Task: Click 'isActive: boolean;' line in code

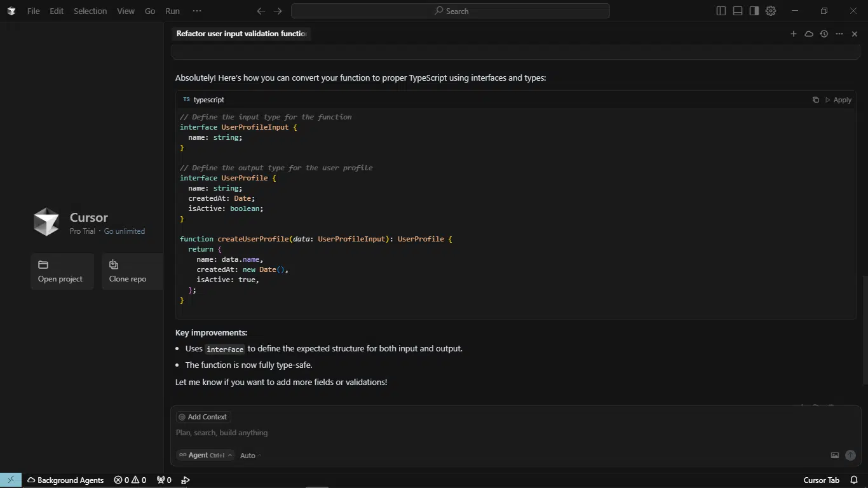Action: tap(226, 208)
